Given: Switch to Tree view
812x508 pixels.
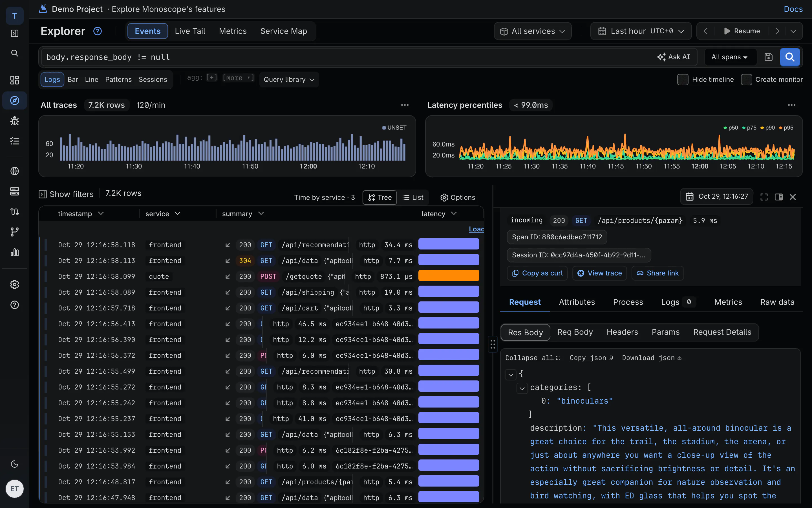Looking at the screenshot, I should coord(380,198).
